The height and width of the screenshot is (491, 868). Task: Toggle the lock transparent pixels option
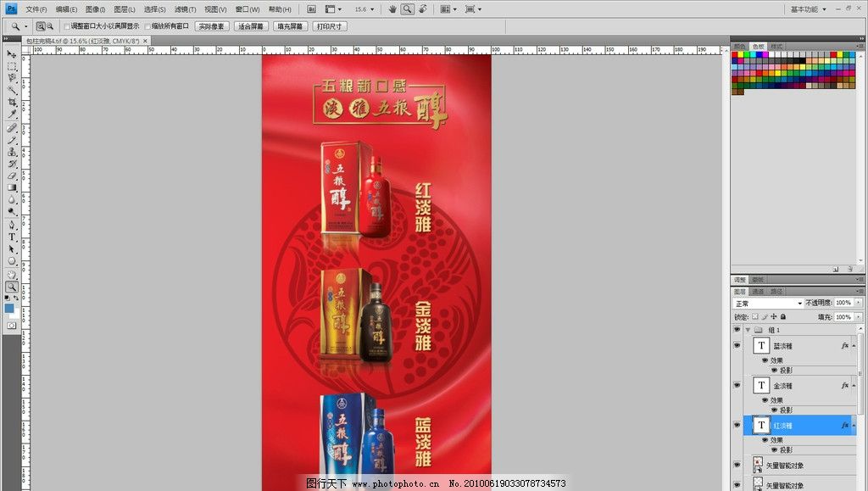point(754,317)
